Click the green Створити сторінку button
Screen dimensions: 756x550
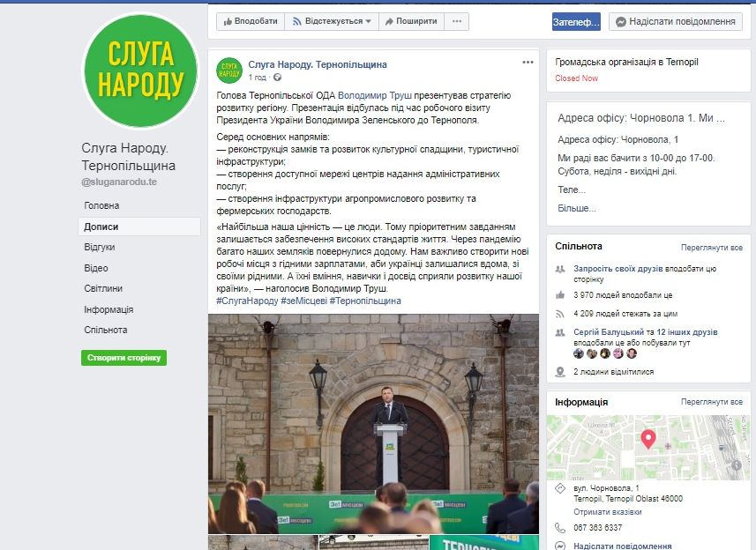pyautogui.click(x=124, y=358)
